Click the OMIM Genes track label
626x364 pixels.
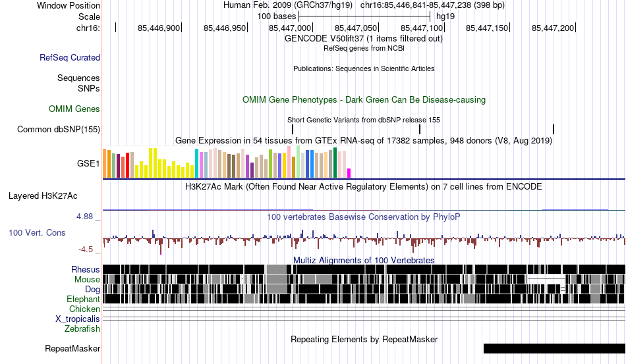pyautogui.click(x=74, y=109)
